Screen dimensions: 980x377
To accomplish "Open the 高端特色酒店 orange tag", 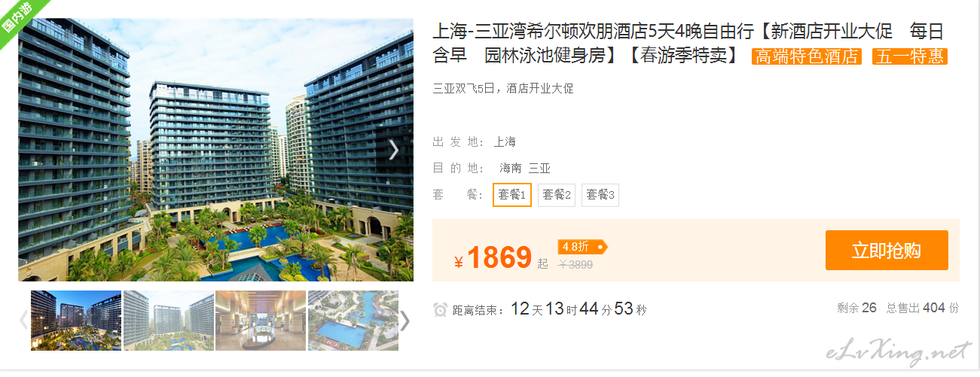I will [807, 56].
